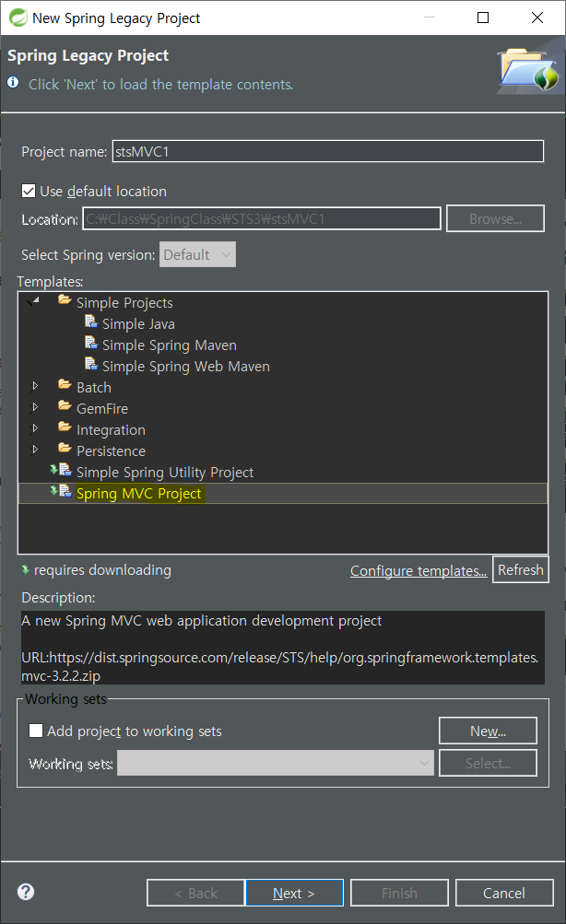Click the New working set button
The image size is (566, 924).
489,731
